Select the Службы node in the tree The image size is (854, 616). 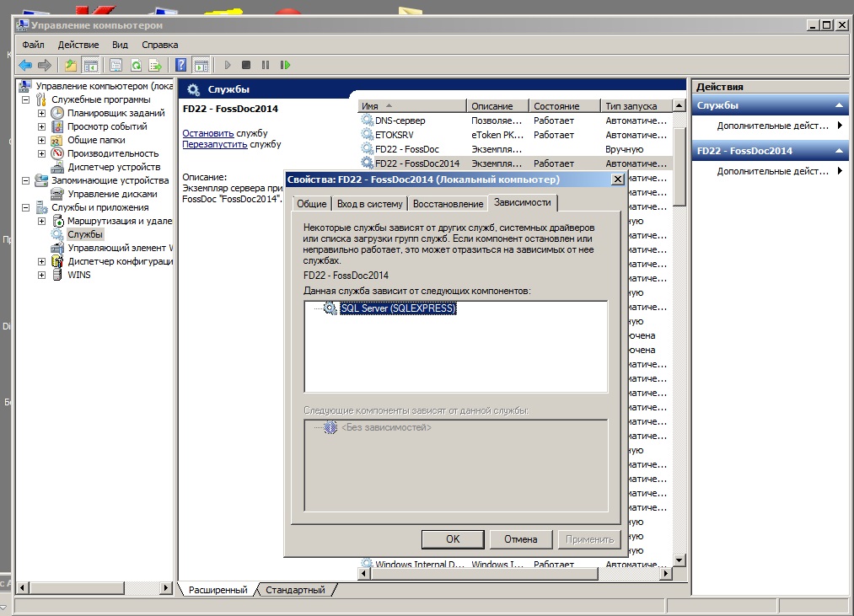tap(85, 234)
